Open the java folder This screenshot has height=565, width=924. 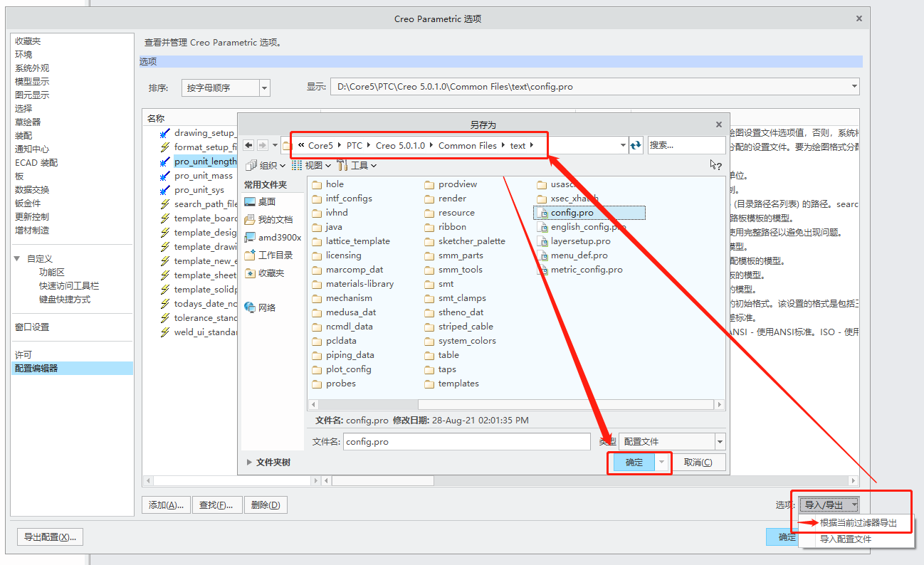coord(327,227)
